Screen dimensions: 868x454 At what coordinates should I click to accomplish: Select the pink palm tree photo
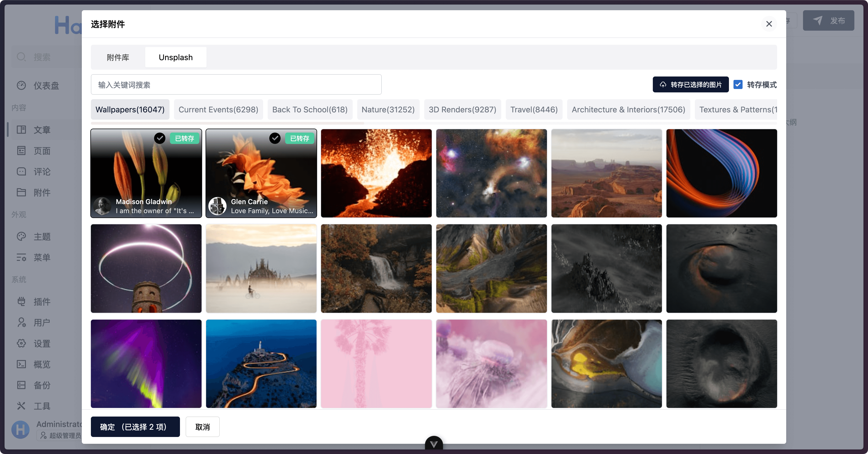[x=376, y=364]
